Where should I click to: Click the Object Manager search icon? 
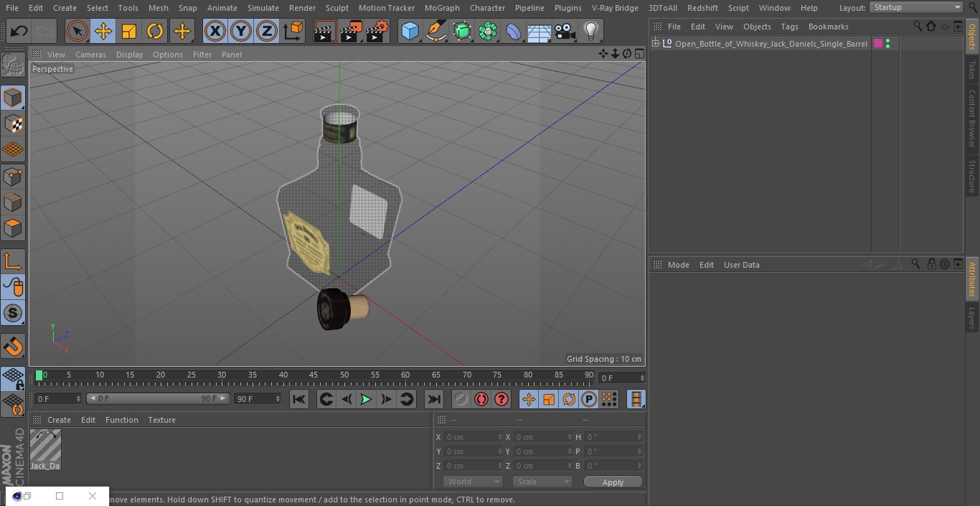918,27
